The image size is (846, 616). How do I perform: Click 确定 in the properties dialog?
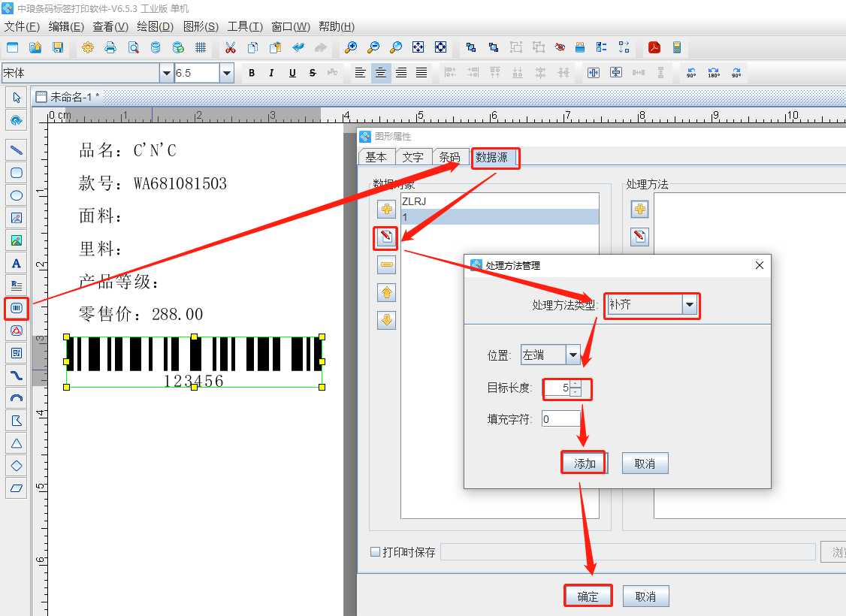[588, 596]
